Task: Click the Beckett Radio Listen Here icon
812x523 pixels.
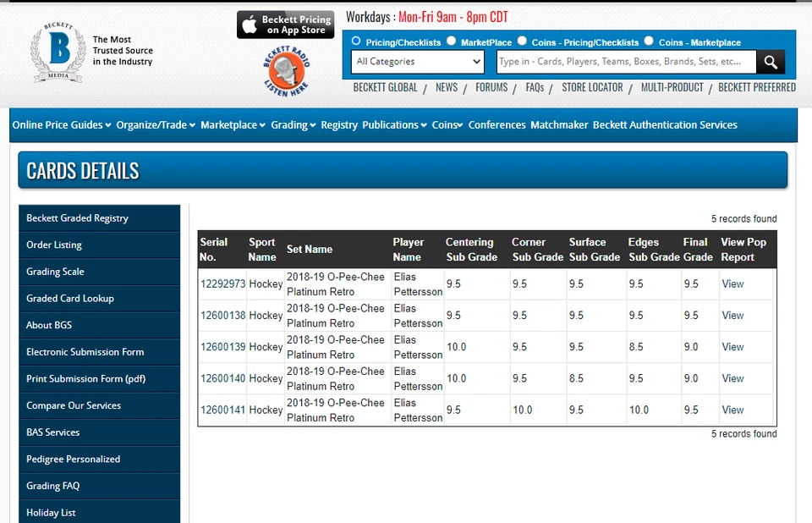Action: tap(286, 71)
